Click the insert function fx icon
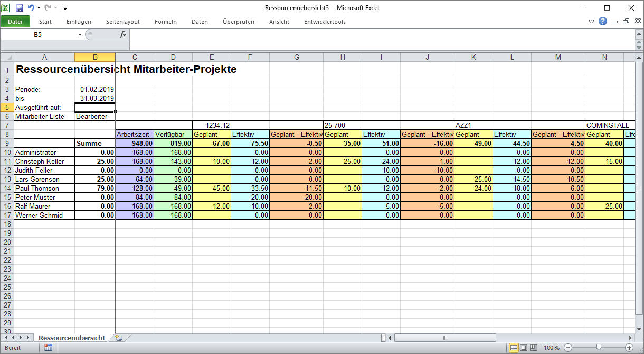 123,34
